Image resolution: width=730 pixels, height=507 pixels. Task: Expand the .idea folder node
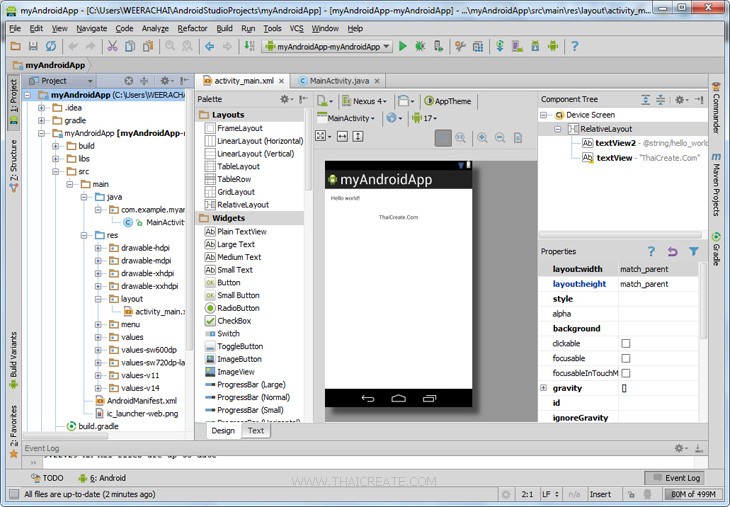(x=41, y=108)
